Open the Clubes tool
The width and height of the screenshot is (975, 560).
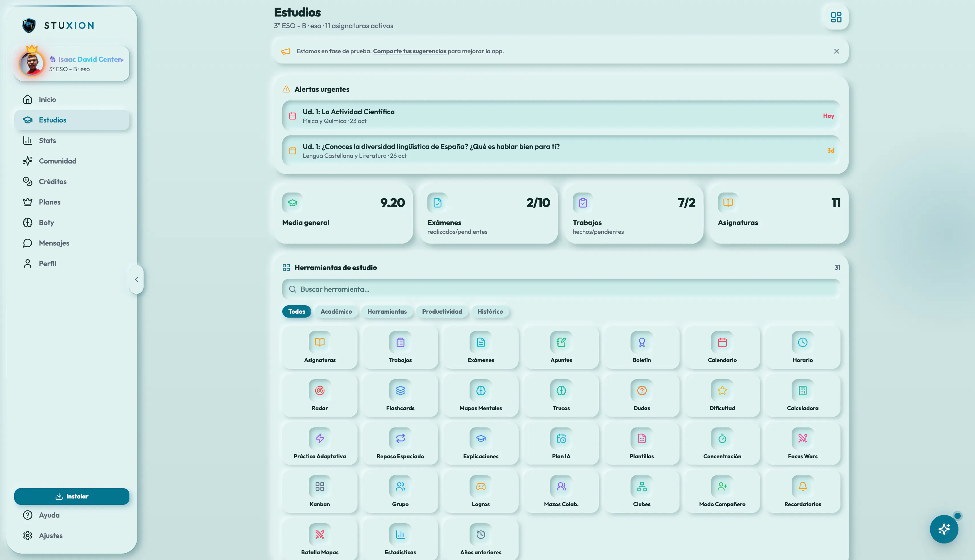coord(642,492)
